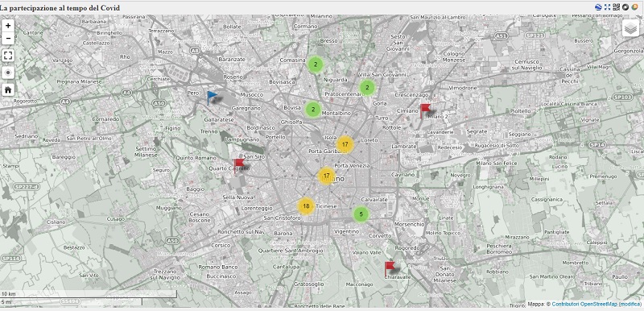The image size is (644, 311).
Task: Expand the green cluster 2 near Comasina
Action: [x=315, y=64]
